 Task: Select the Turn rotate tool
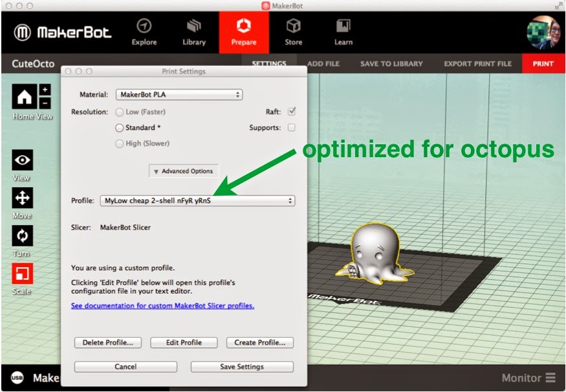[x=23, y=235]
